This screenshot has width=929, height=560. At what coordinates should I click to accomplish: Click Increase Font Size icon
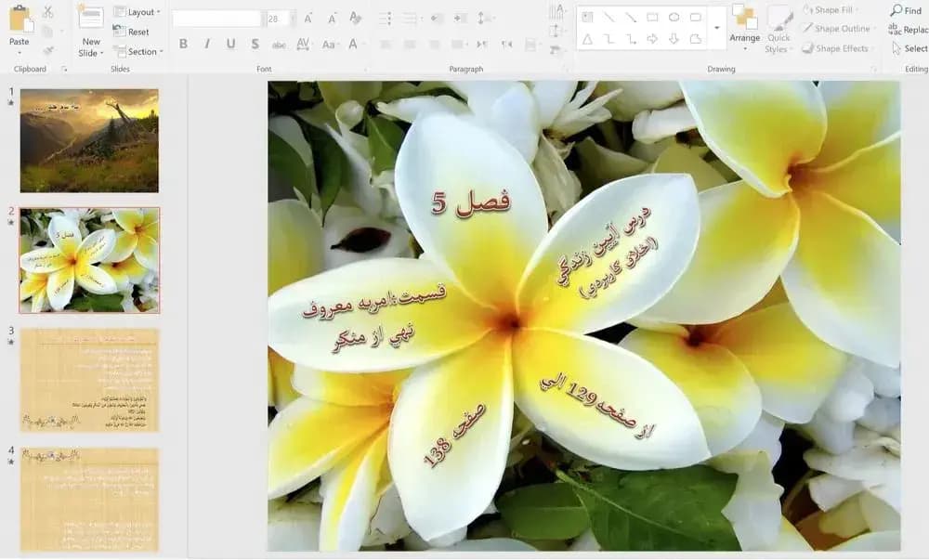click(x=308, y=19)
